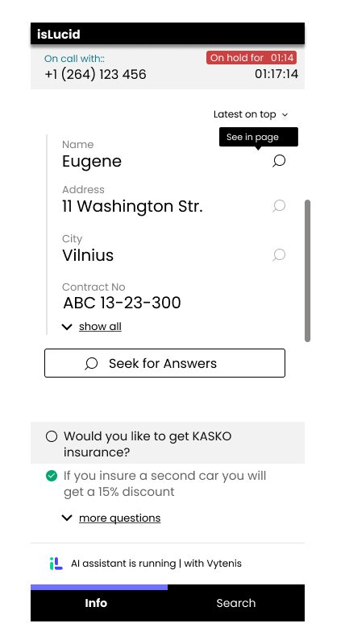Click the green checkmark for 15% discount
Screen dimensions: 345x644
click(x=52, y=476)
